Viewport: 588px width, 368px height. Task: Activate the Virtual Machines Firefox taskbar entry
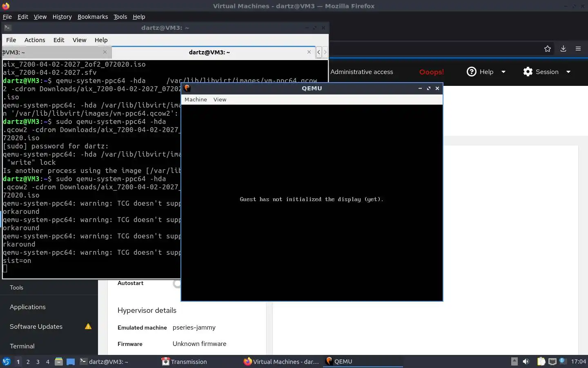coord(281,361)
